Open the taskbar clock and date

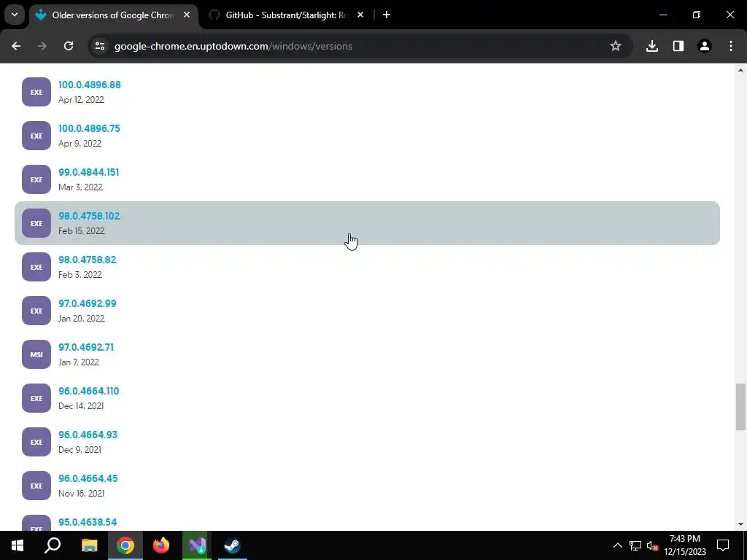click(x=684, y=545)
